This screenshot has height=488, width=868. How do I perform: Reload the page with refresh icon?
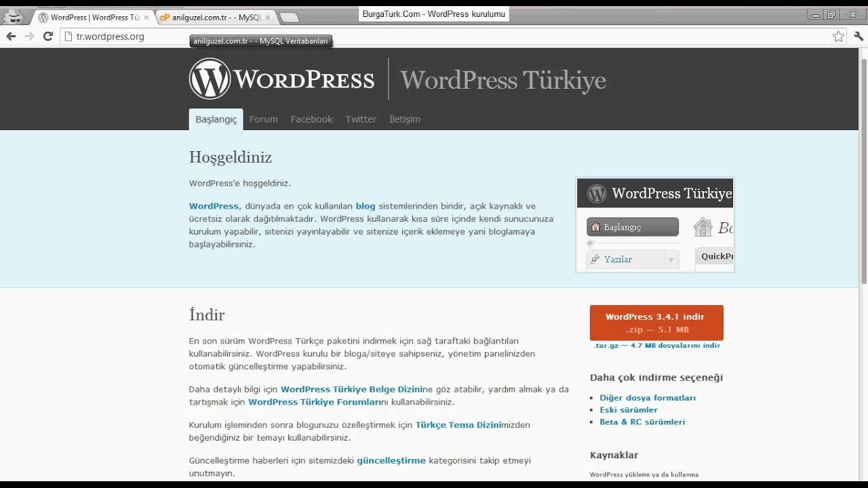(x=48, y=37)
